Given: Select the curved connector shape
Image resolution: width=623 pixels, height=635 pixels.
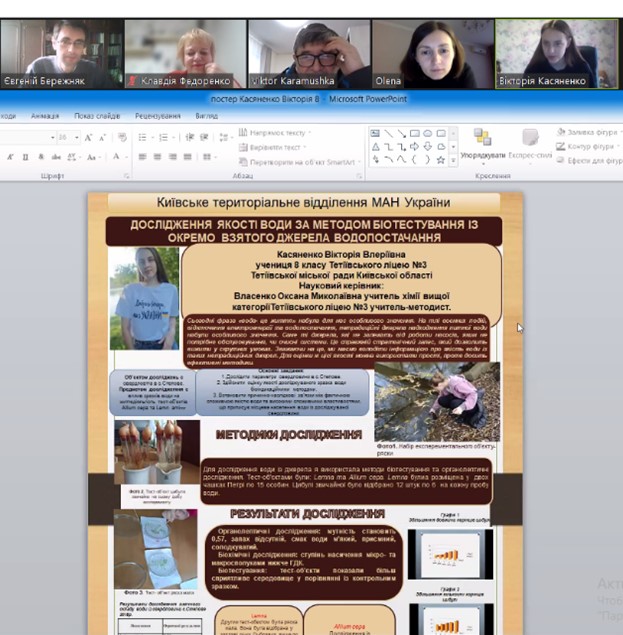Looking at the screenshot, I should pos(388,160).
